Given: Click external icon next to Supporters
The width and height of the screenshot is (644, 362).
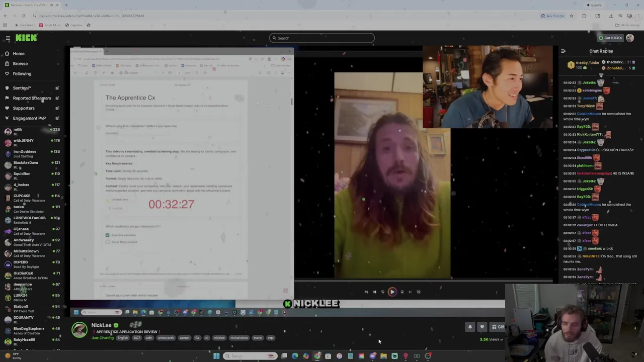Looking at the screenshot, I should (57, 108).
